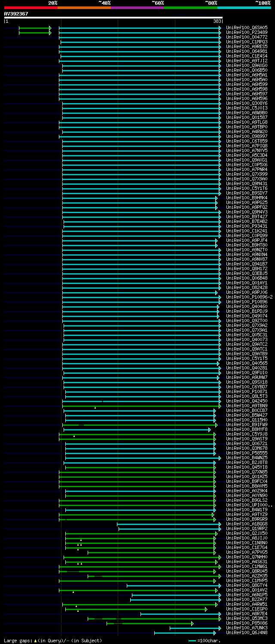Click the red 20% identity legend segment
Image resolution: width=275 pixels, height=644 pixels.
[31, 8]
